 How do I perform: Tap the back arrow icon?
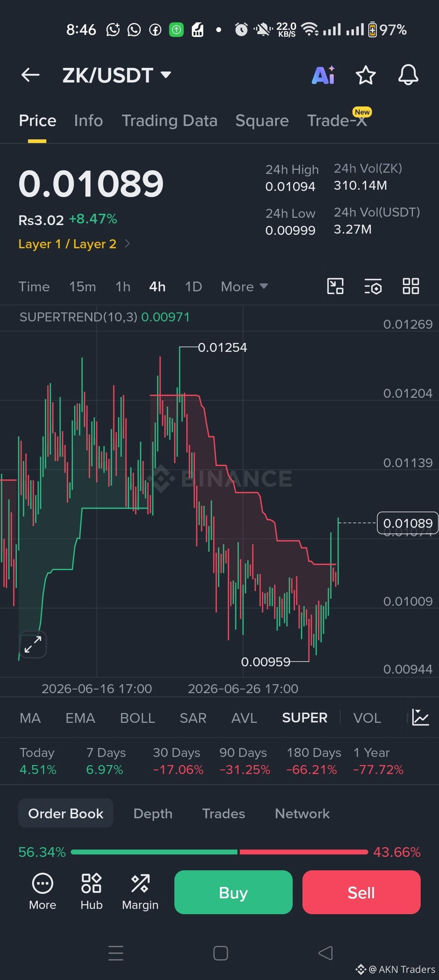[30, 75]
